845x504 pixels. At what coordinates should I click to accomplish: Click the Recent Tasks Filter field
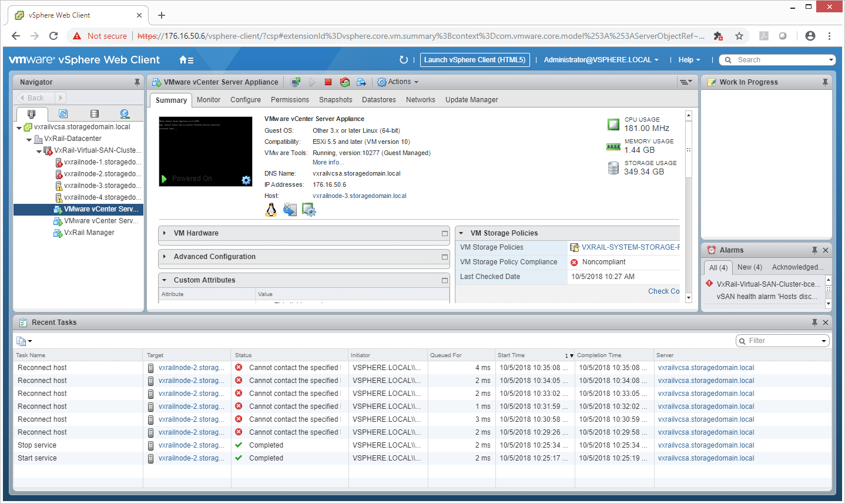782,341
